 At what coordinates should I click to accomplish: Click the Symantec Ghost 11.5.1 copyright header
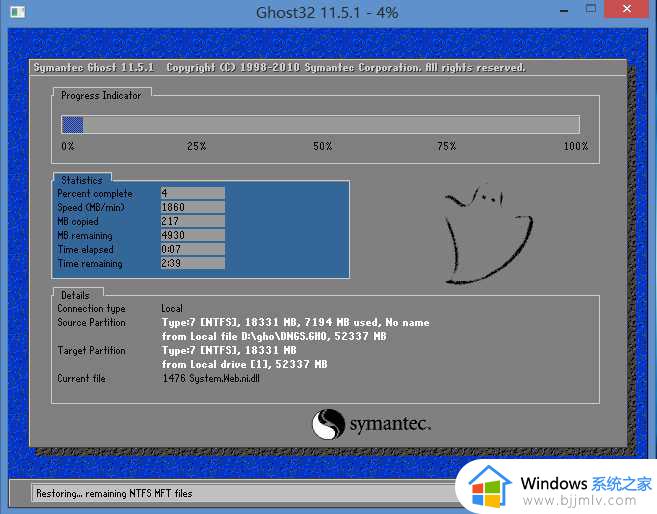(x=279, y=67)
